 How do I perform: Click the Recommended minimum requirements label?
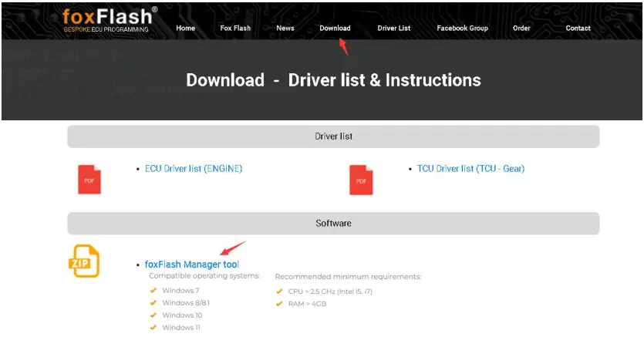click(x=349, y=277)
